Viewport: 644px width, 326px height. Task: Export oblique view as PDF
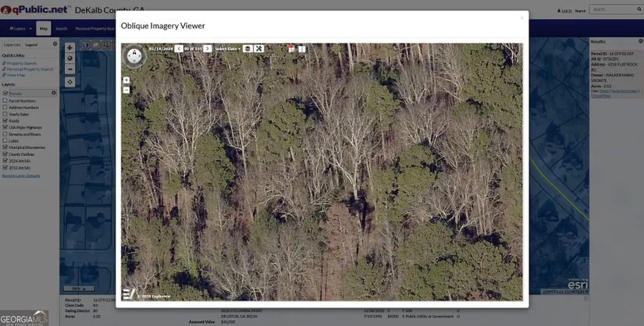coord(291,48)
